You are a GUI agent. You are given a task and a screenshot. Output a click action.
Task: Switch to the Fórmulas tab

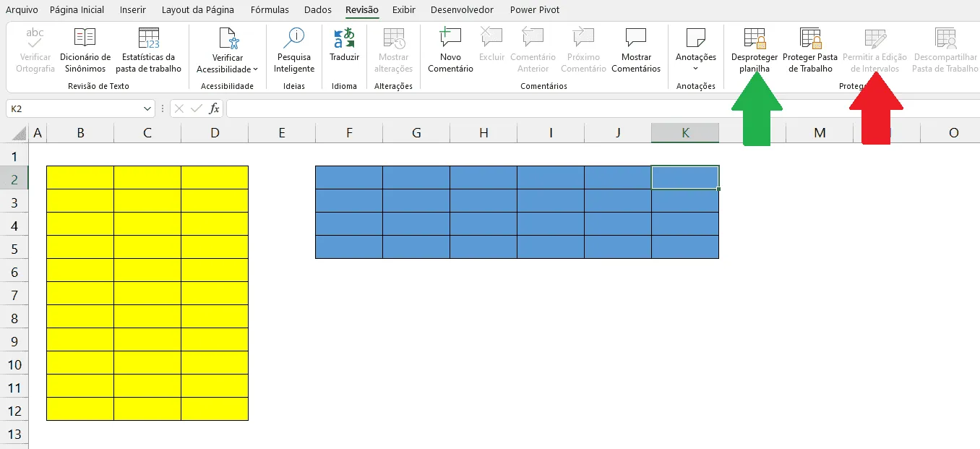coord(270,10)
